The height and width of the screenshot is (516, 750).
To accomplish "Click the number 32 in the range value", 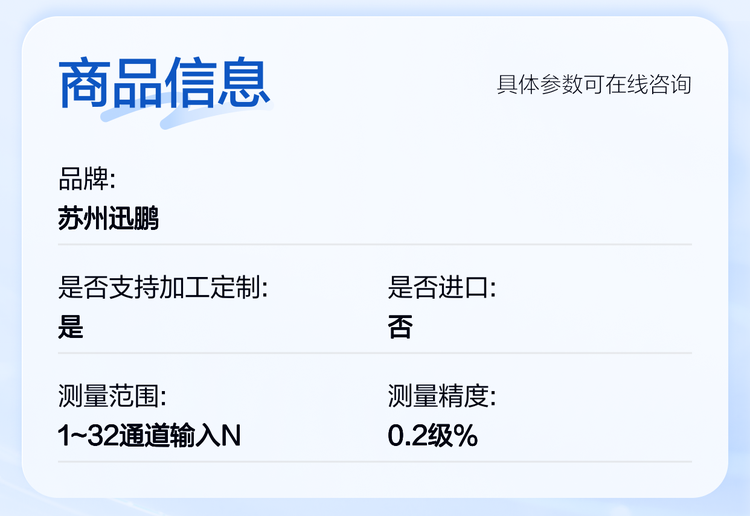I will click(102, 436).
